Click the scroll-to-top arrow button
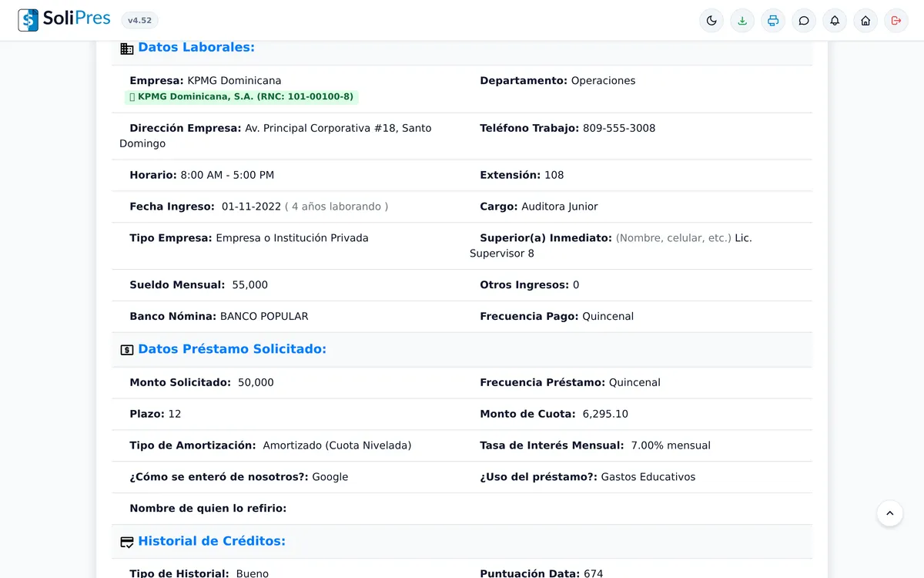The height and width of the screenshot is (578, 924). click(x=890, y=513)
